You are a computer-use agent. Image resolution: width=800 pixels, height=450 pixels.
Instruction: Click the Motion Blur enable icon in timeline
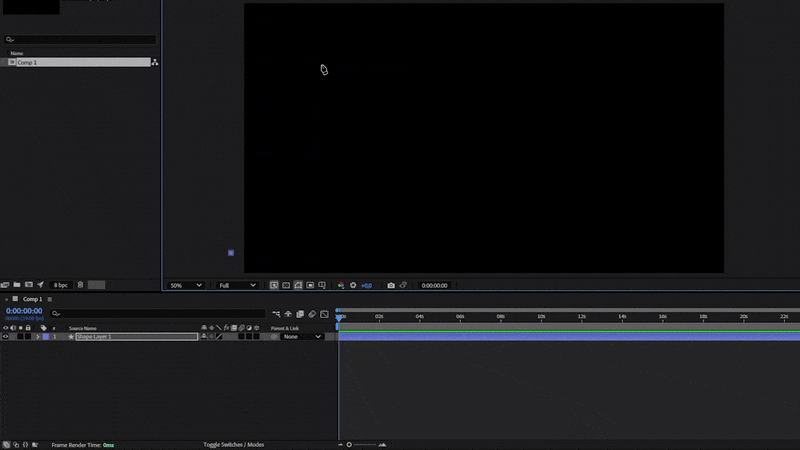(312, 314)
